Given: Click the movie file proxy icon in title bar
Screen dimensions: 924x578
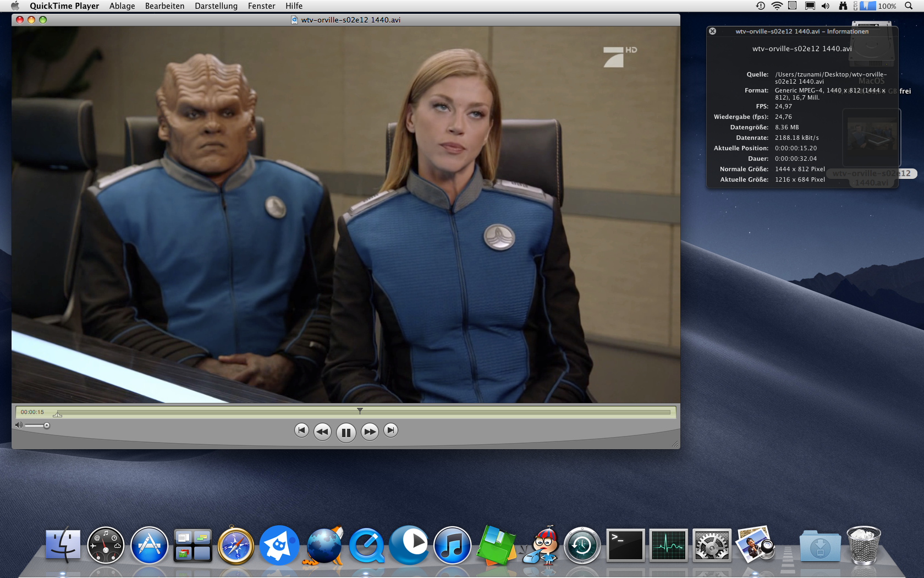Looking at the screenshot, I should [x=294, y=20].
